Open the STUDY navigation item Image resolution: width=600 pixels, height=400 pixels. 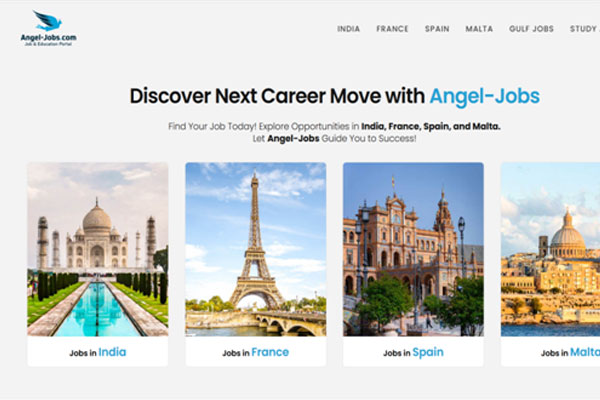(x=584, y=29)
